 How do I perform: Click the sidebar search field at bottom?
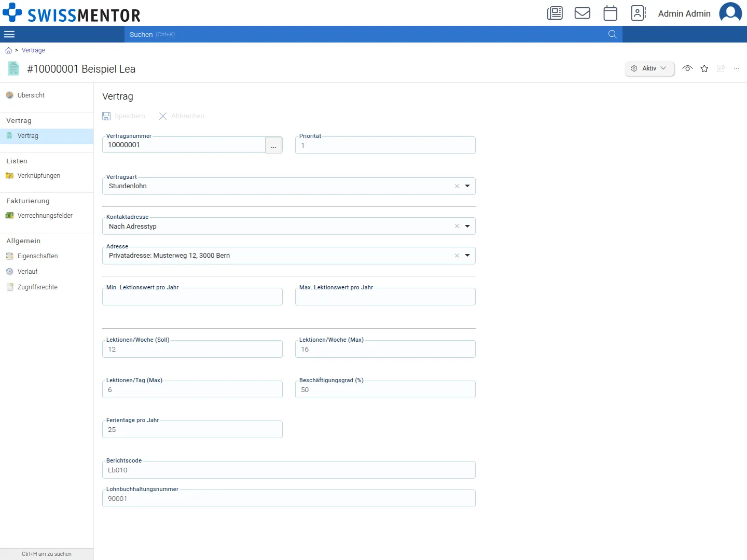(x=47, y=554)
